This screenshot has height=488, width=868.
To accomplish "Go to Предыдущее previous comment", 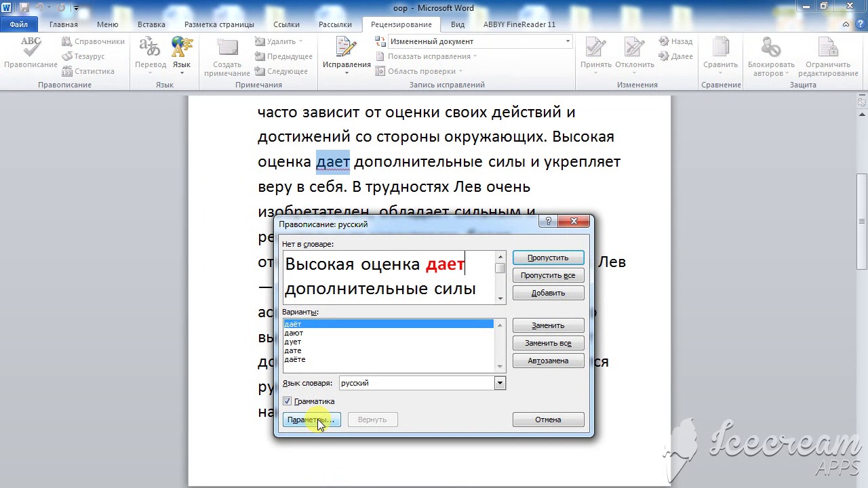I will pyautogui.click(x=283, y=56).
